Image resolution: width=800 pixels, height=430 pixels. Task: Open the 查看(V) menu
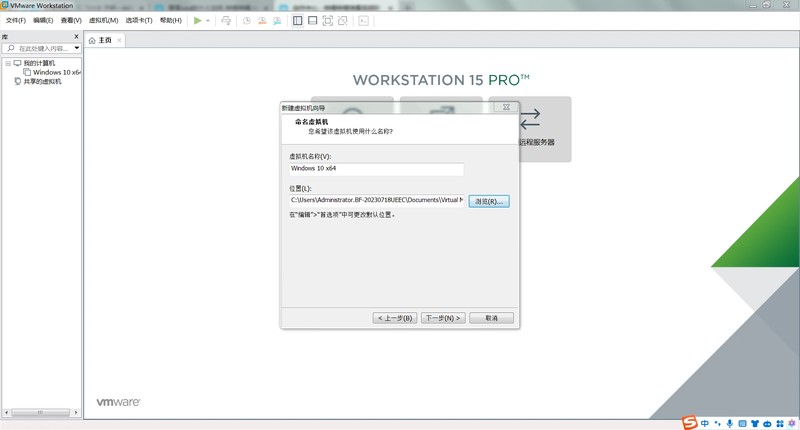point(71,20)
